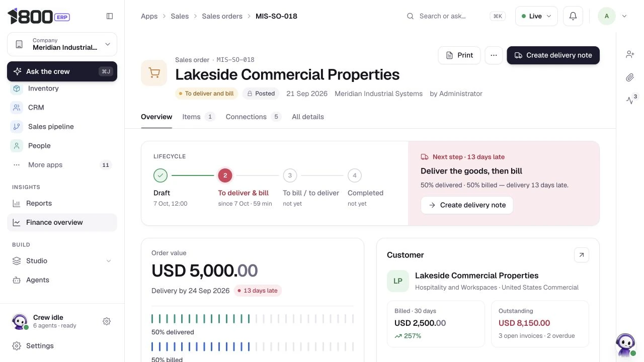Open the crew assistant avatar bubble
The width and height of the screenshot is (644, 362).
click(625, 345)
